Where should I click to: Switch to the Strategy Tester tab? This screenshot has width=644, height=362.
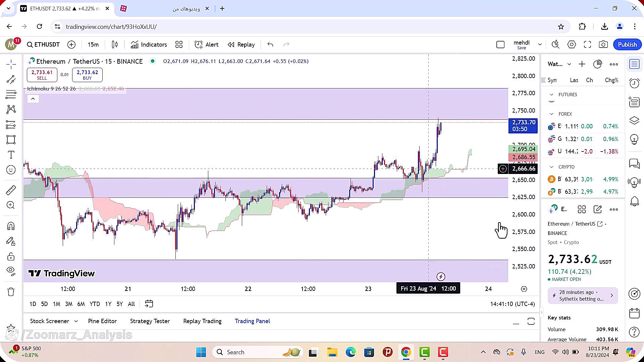pos(150,321)
